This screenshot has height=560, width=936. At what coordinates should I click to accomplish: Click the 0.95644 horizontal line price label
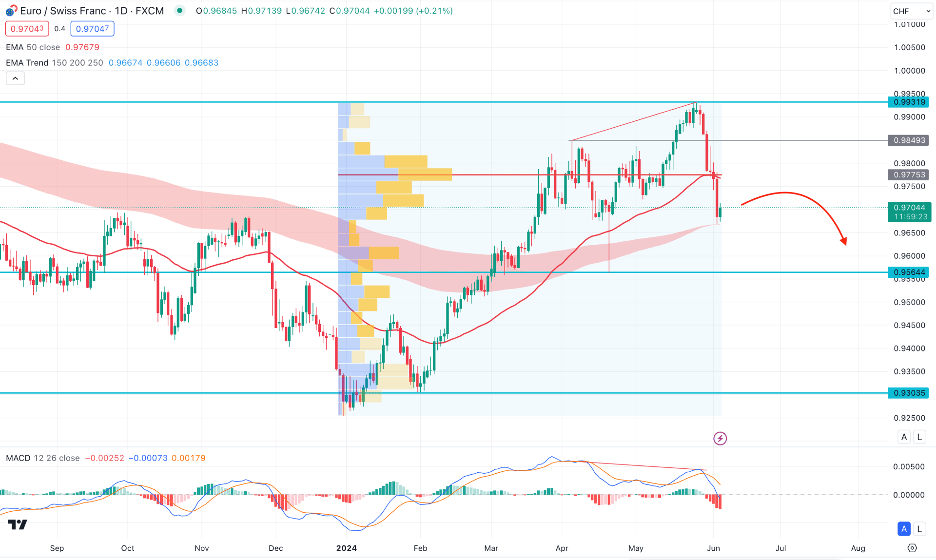(909, 272)
